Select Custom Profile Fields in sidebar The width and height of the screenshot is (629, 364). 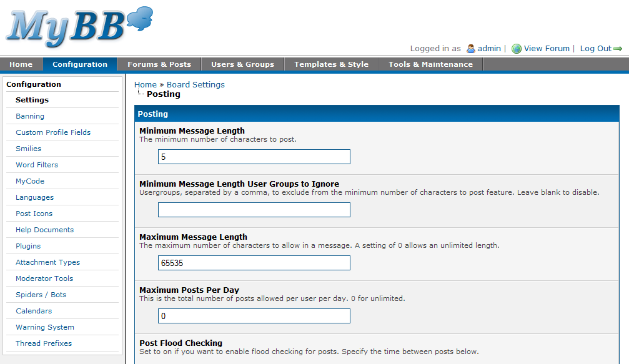click(53, 132)
